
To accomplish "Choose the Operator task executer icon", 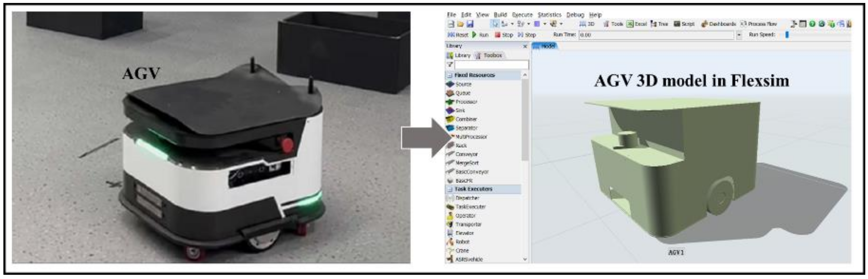I will (450, 216).
